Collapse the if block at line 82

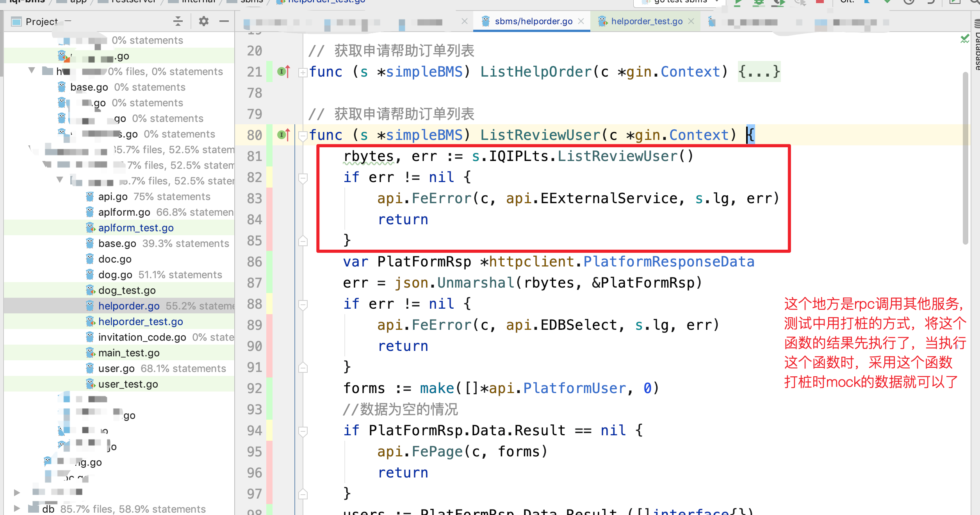[303, 178]
